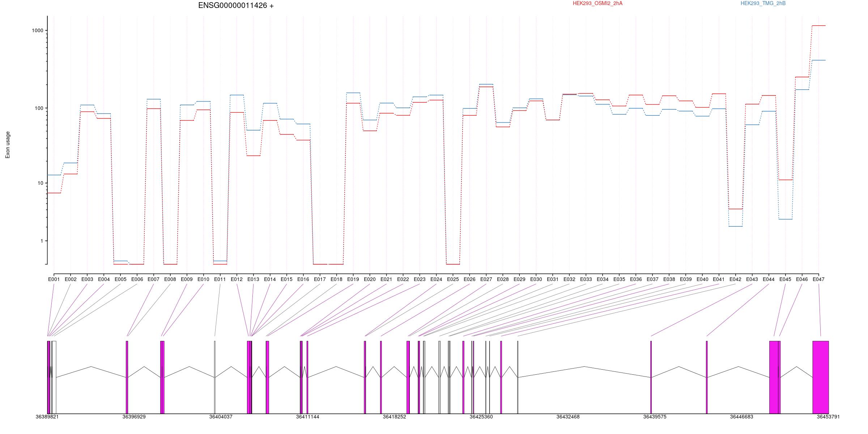Click the red E013 usage line segment
The height and width of the screenshot is (434, 868).
253,156
